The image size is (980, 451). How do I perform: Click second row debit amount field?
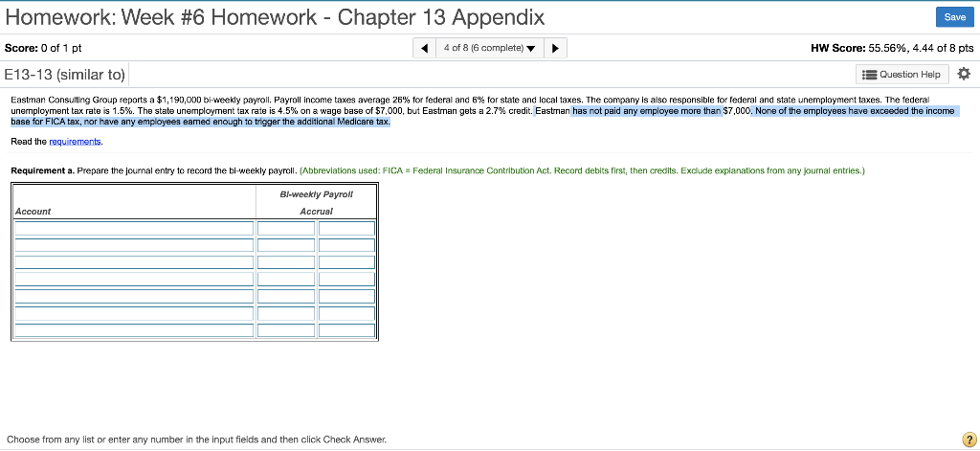[x=286, y=245]
